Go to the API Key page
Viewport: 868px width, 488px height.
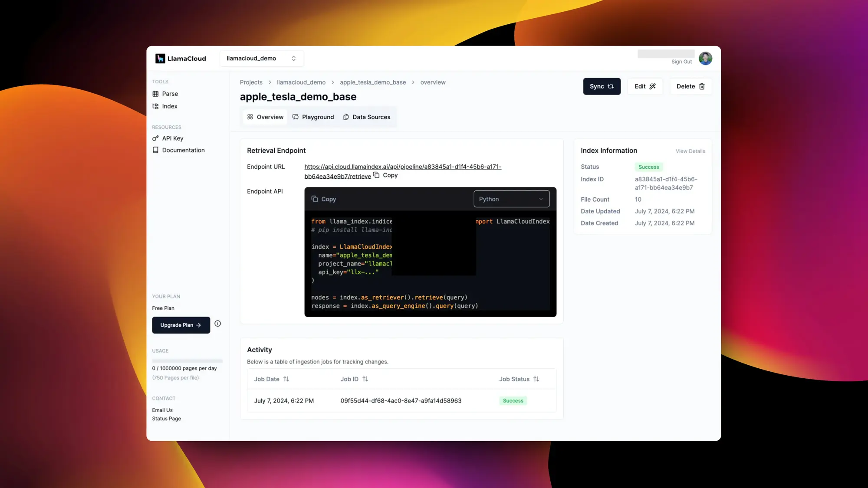pos(168,138)
